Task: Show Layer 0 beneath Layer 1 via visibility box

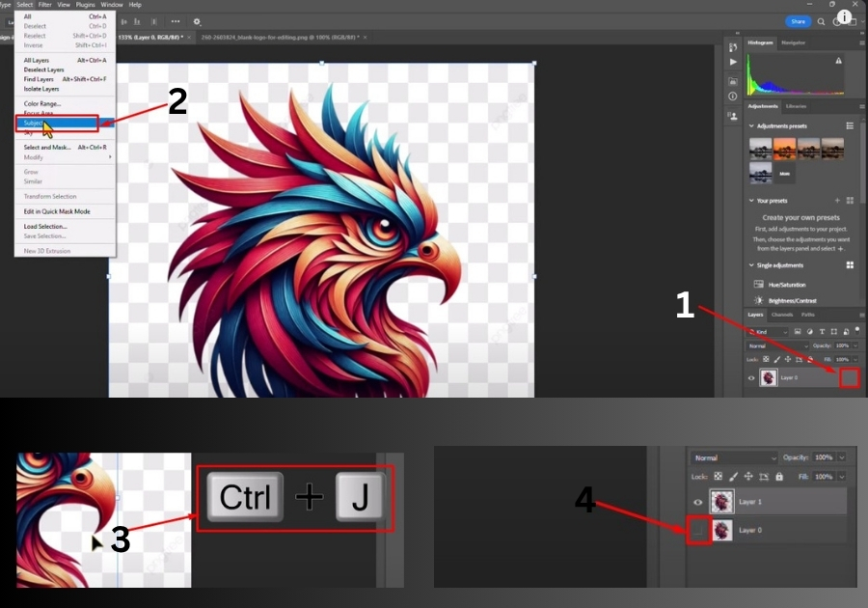Action: [x=698, y=531]
